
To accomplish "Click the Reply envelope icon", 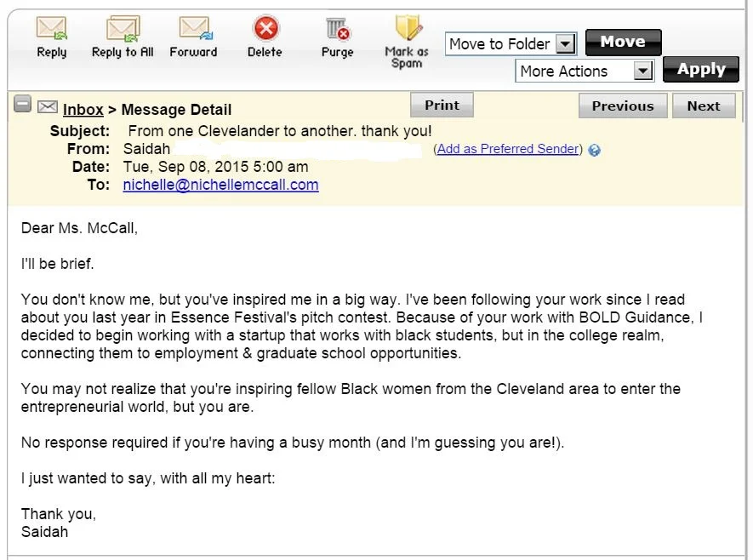I will coord(51,28).
